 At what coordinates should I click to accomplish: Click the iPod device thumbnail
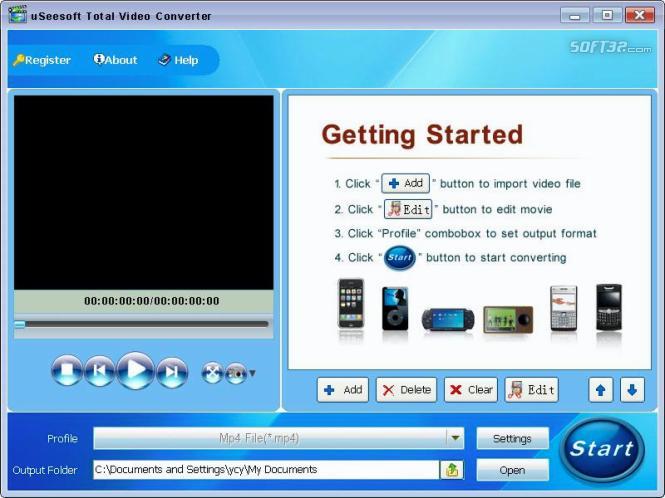[395, 308]
